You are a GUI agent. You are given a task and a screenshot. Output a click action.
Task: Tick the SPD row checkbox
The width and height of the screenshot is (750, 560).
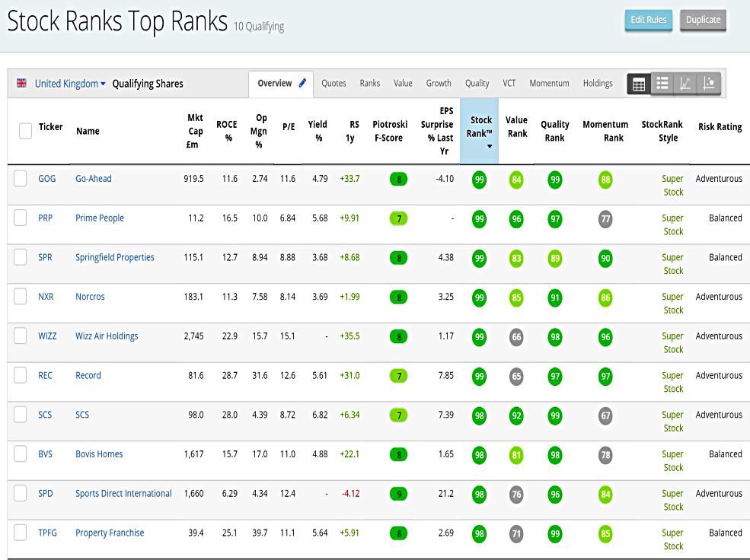click(x=20, y=493)
